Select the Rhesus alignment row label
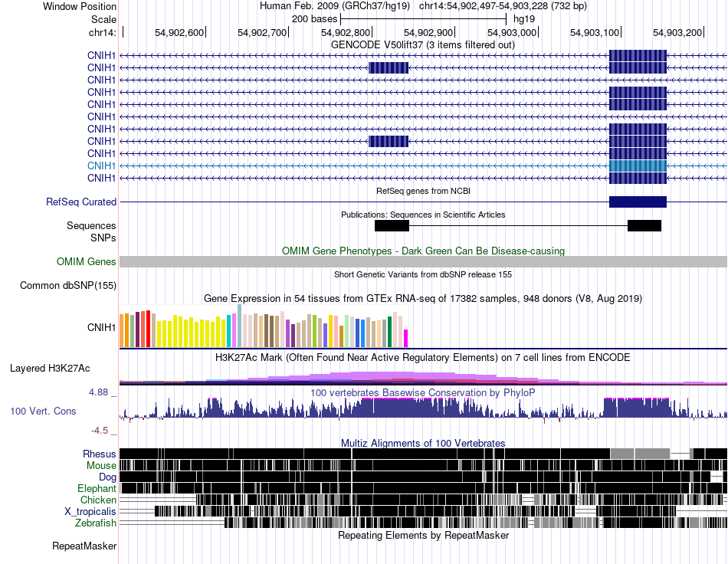728x564 pixels. point(100,454)
